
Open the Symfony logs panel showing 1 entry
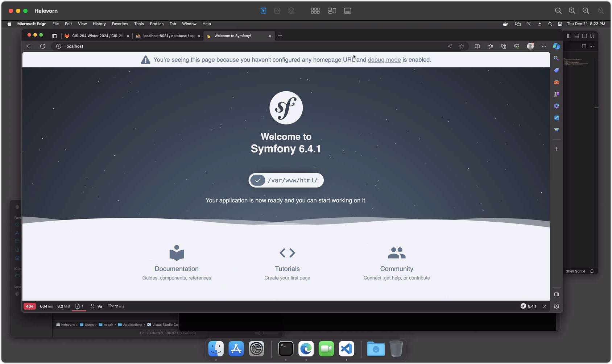click(x=79, y=306)
